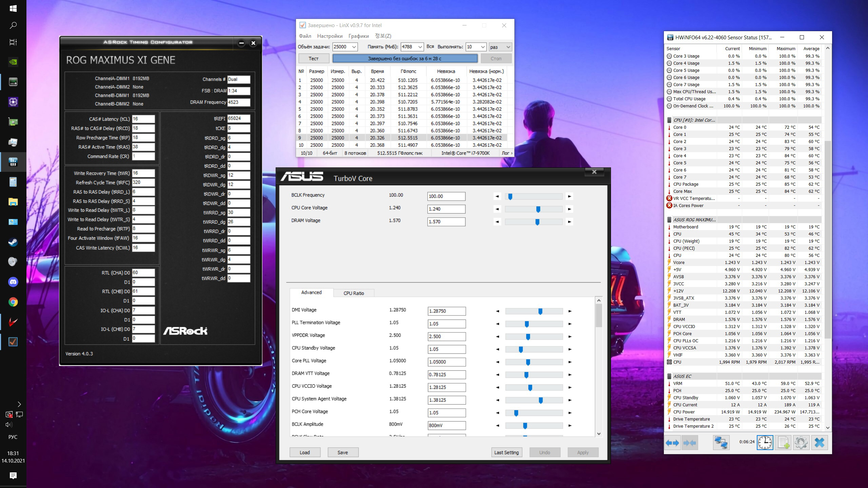The height and width of the screenshot is (488, 868).
Task: Click Last Setting button in TurboV
Action: click(506, 452)
